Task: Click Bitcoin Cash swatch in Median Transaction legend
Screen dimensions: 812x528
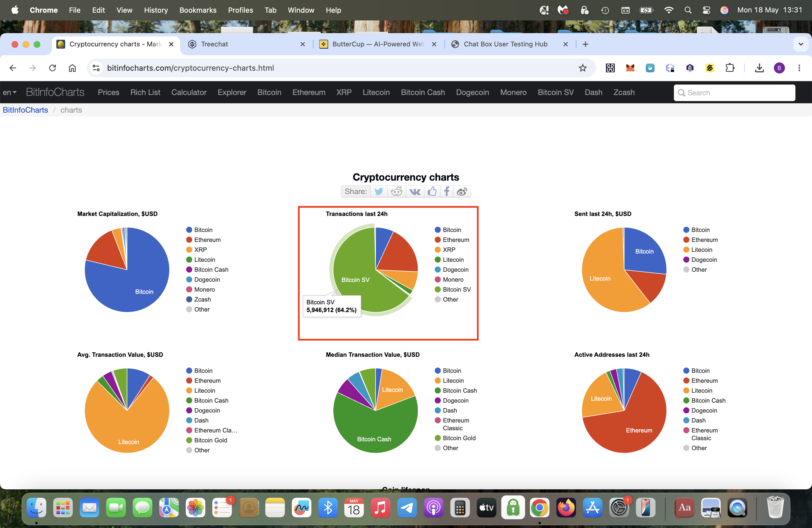Action: 438,390
